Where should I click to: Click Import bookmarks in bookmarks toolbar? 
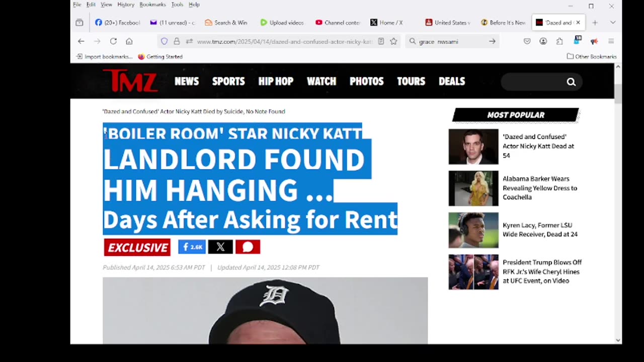(x=104, y=56)
